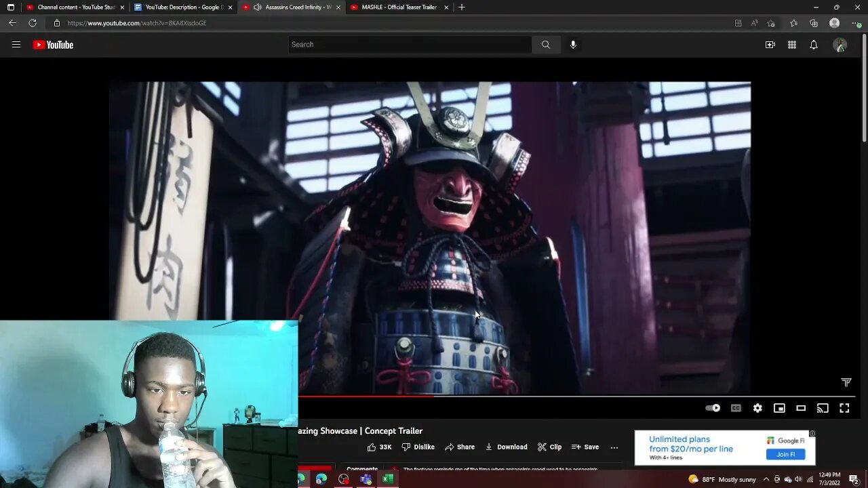Open Edge settings and more menu

[856, 23]
